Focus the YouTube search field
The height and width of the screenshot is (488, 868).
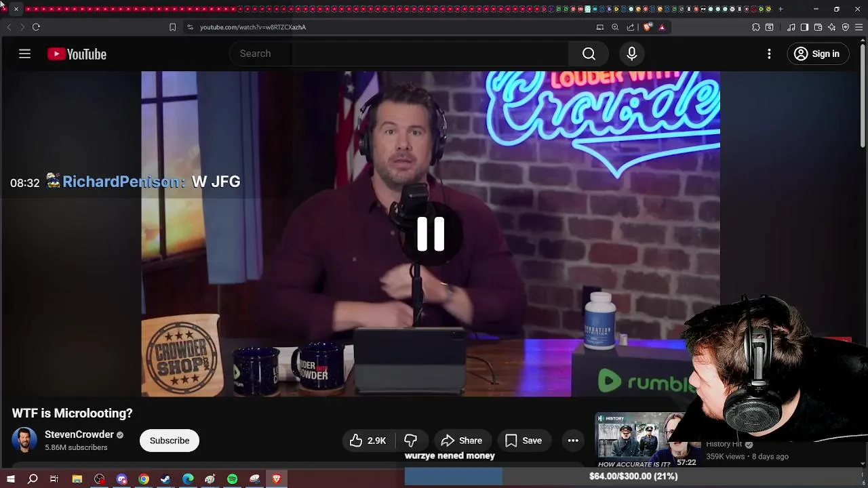pyautogui.click(x=400, y=54)
